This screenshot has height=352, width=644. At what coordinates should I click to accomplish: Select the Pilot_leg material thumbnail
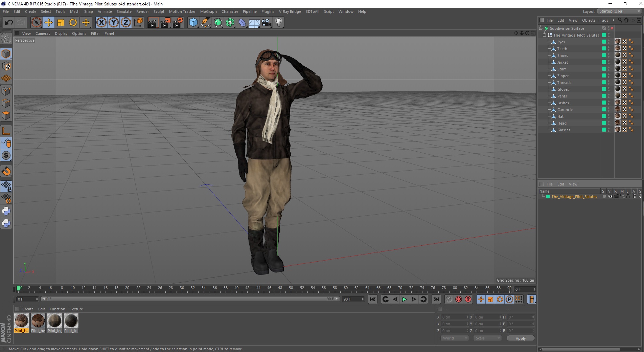point(54,323)
